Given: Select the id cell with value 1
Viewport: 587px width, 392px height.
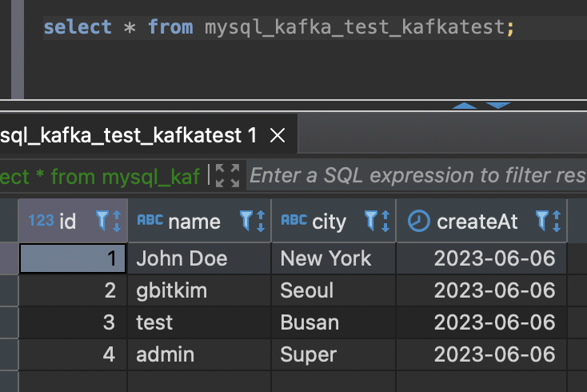Looking at the screenshot, I should [x=73, y=258].
